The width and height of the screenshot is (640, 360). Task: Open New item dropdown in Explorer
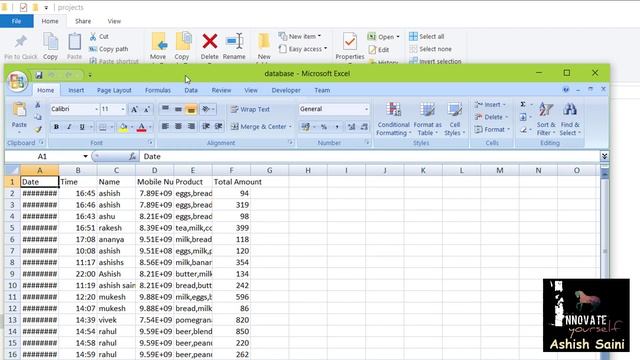tap(300, 36)
